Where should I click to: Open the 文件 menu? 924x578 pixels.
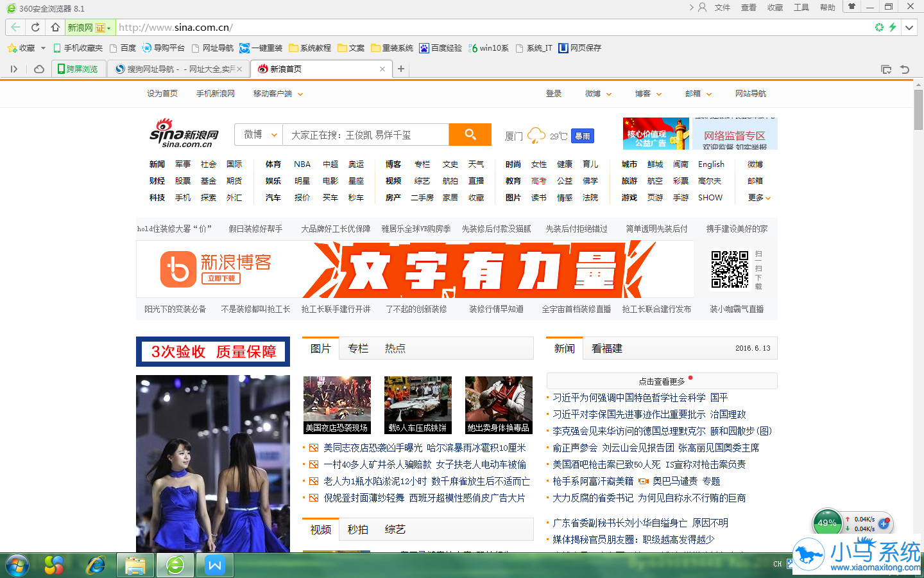tap(723, 8)
